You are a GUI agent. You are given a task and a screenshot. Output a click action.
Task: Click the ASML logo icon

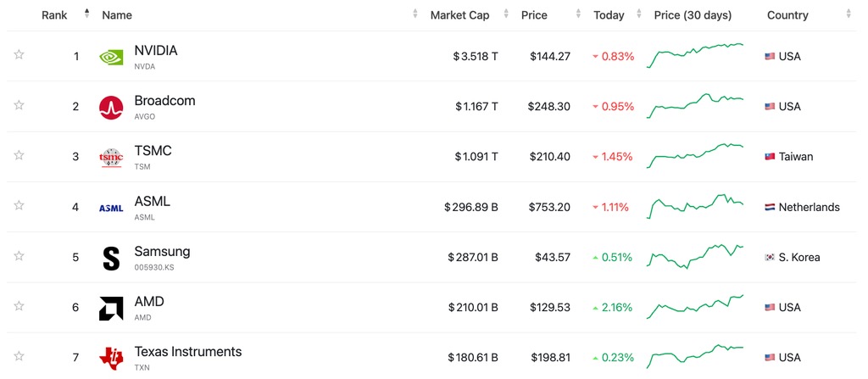111,208
